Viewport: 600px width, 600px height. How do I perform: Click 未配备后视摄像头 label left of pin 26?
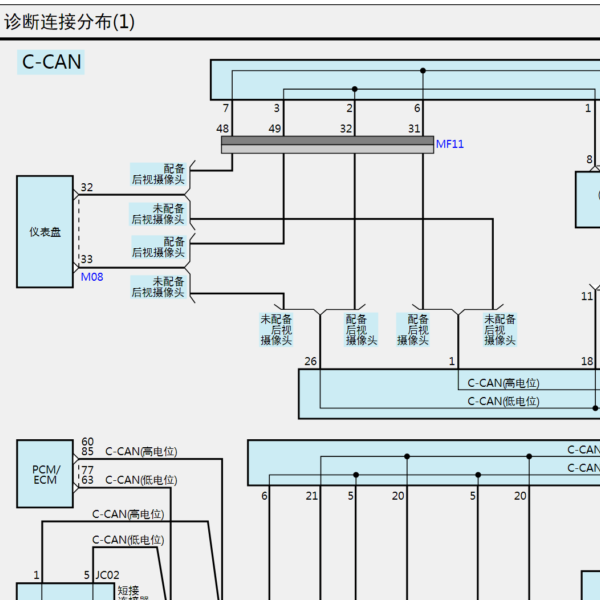pos(276,329)
